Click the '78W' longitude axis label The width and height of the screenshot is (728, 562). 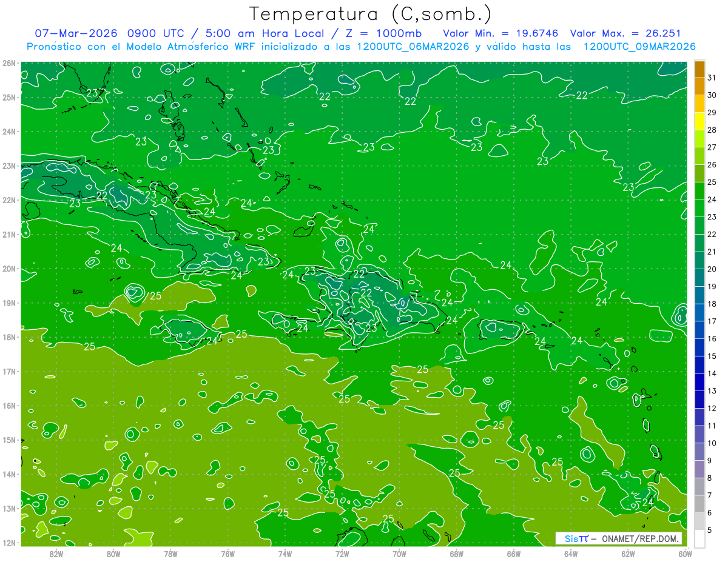(x=170, y=553)
